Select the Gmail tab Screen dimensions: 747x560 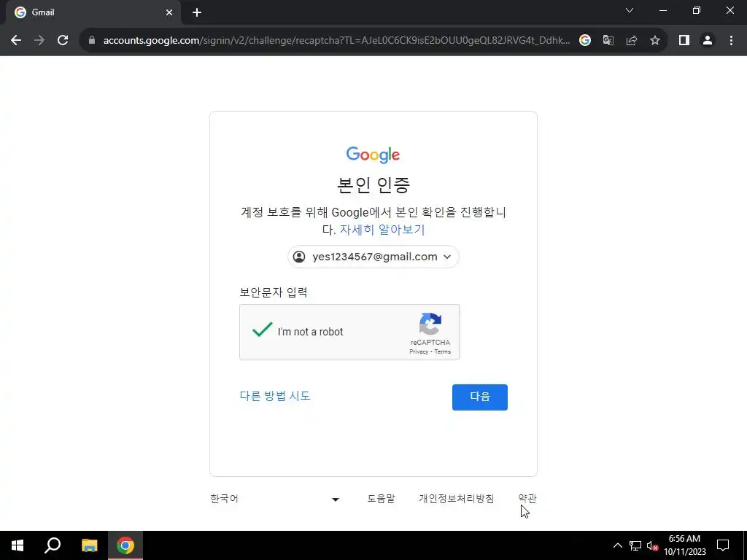click(93, 12)
